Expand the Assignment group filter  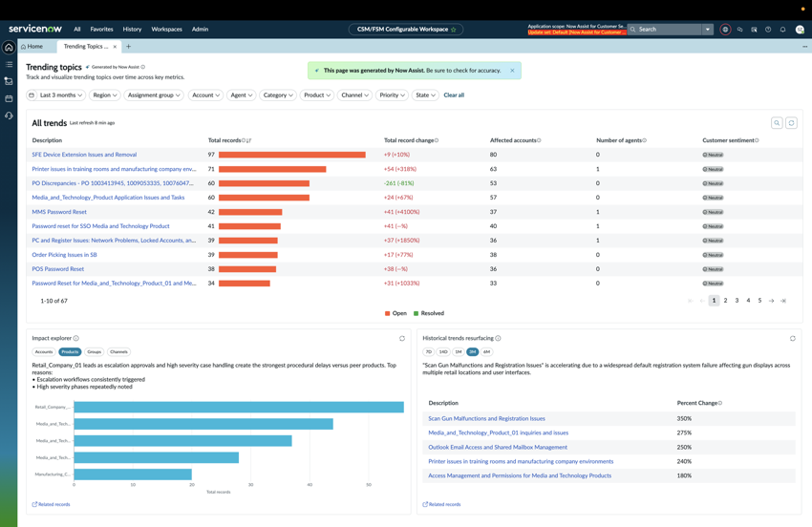154,95
